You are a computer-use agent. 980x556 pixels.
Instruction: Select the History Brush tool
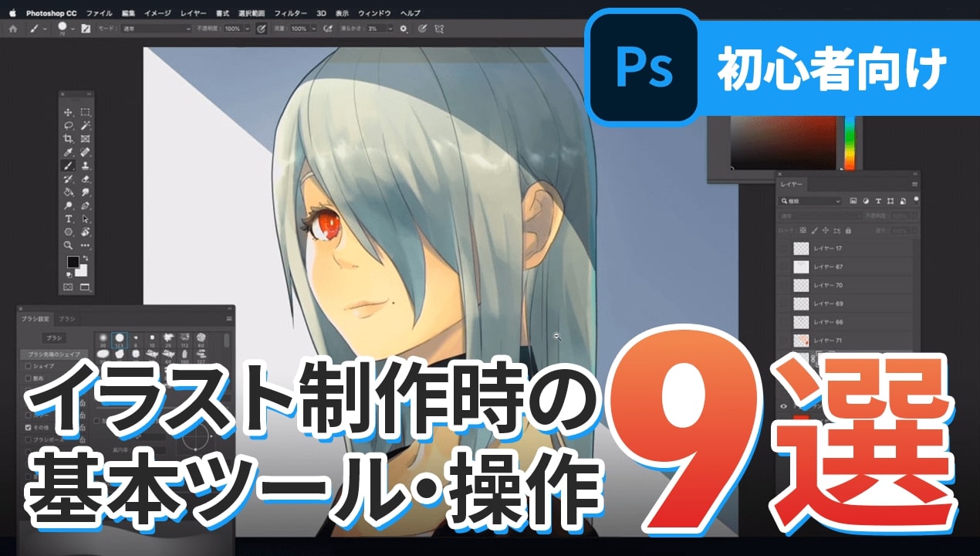click(69, 178)
